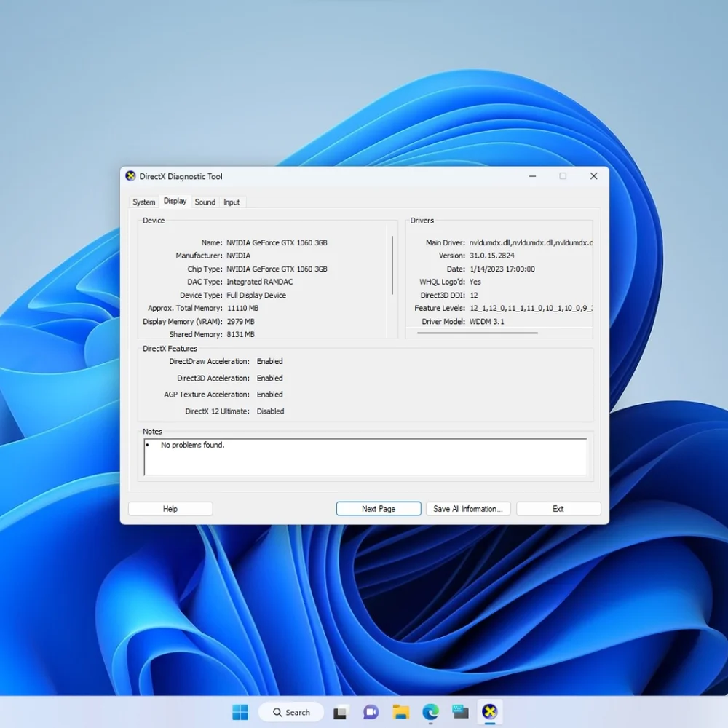Launch the Chat app from taskbar

(370, 712)
